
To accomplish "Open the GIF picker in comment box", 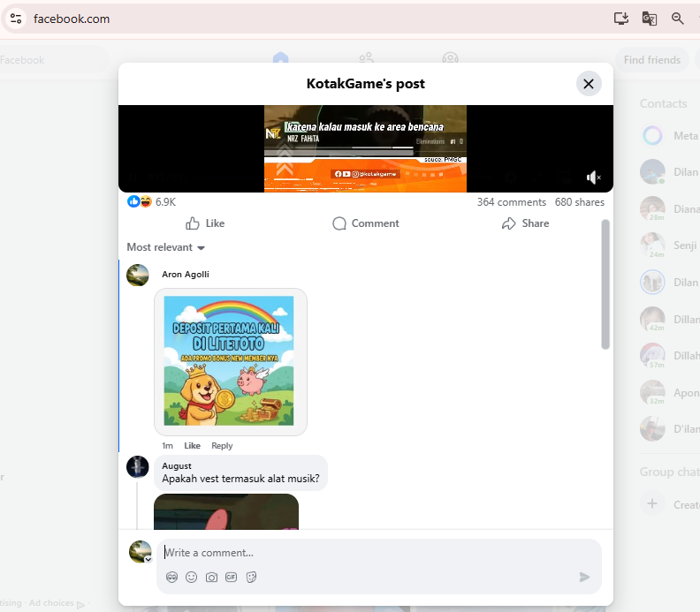I will pos(231,578).
